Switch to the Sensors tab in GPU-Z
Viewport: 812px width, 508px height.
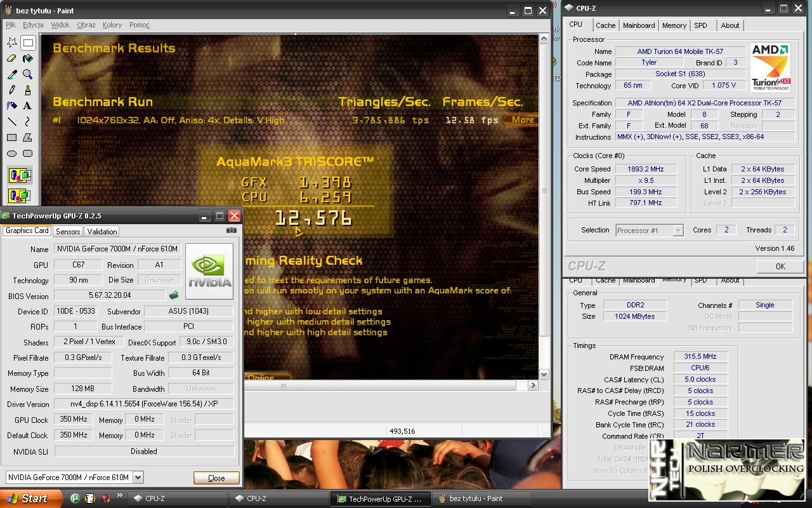[68, 232]
